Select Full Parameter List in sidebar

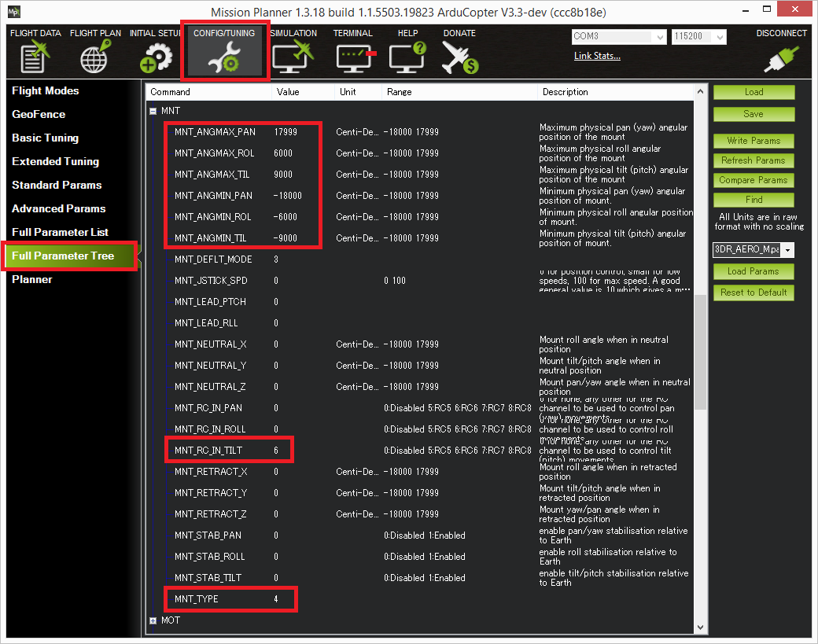(x=61, y=233)
